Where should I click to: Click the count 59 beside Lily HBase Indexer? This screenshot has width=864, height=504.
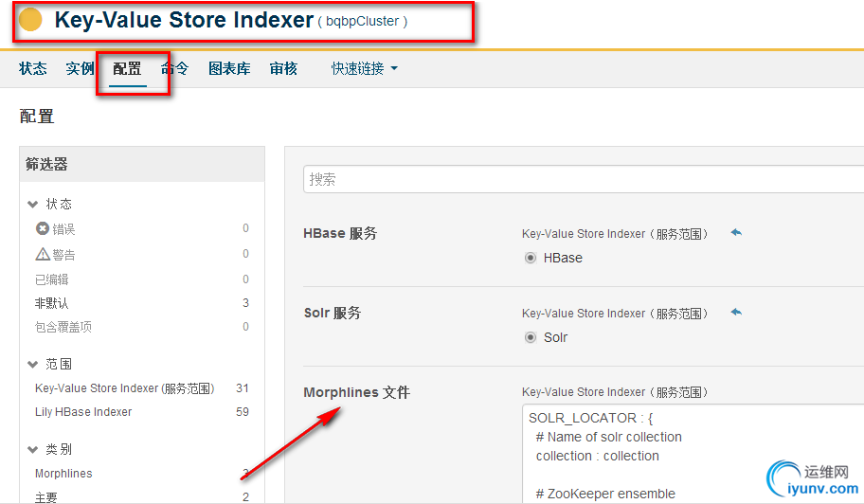point(243,412)
